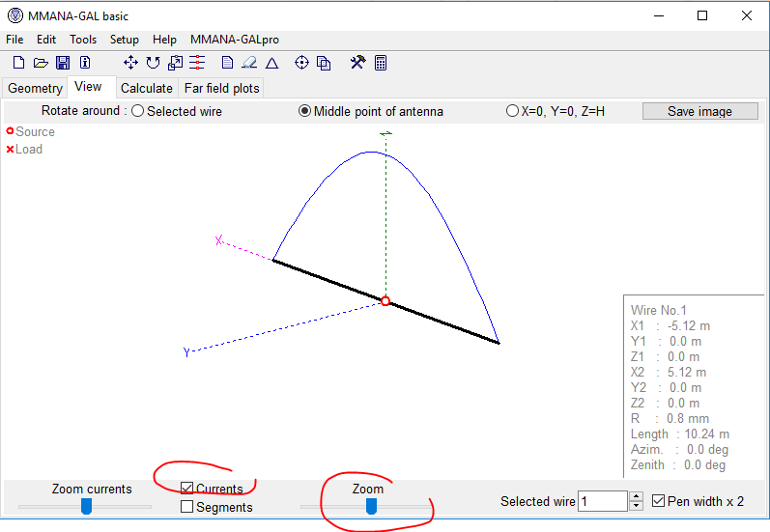The height and width of the screenshot is (532, 770).
Task: Open a file with the folder icon
Action: click(x=41, y=63)
